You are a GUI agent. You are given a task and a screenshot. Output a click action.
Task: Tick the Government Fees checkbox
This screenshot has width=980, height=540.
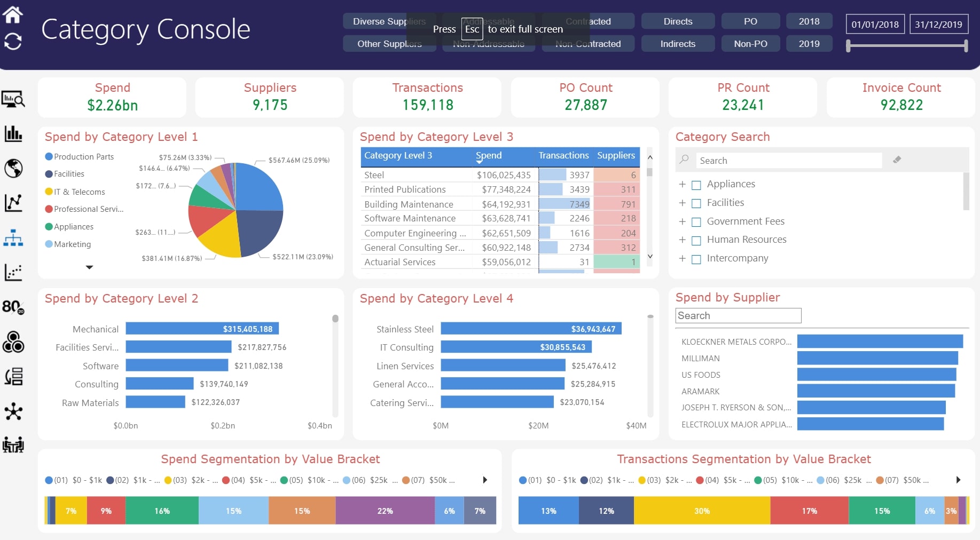point(696,222)
